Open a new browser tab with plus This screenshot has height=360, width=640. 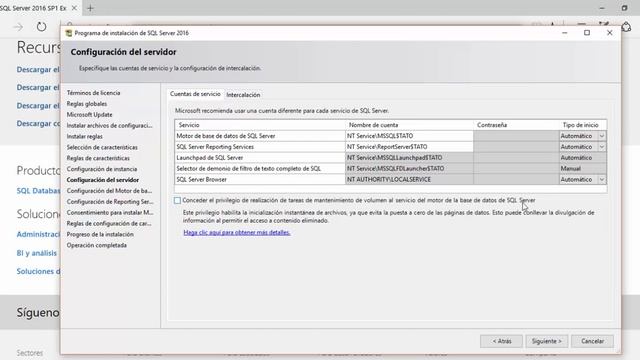point(90,8)
